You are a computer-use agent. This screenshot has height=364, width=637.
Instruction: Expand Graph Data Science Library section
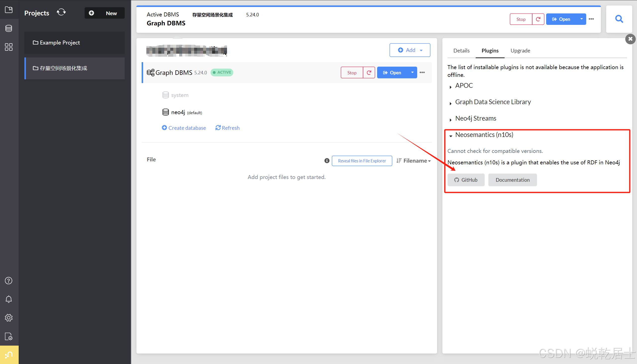pos(493,102)
